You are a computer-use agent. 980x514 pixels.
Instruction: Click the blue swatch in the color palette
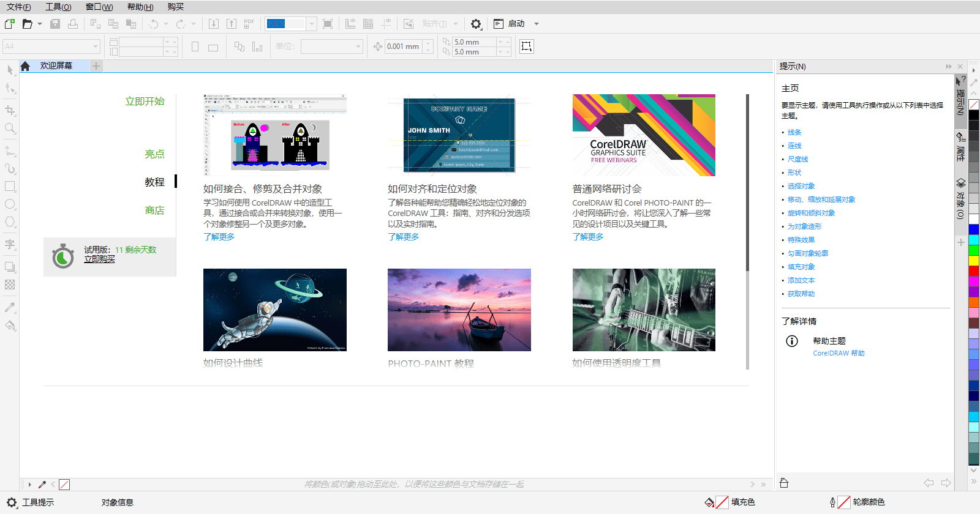point(973,229)
